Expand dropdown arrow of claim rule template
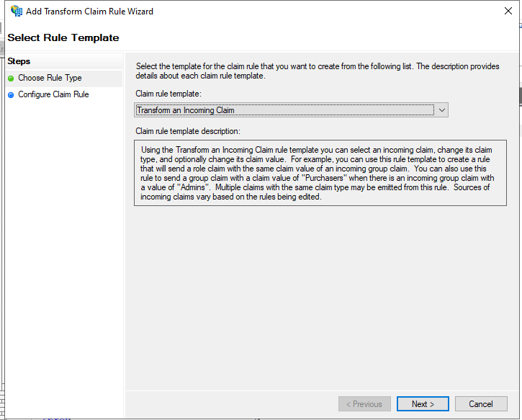The width and height of the screenshot is (522, 420). pyautogui.click(x=442, y=110)
